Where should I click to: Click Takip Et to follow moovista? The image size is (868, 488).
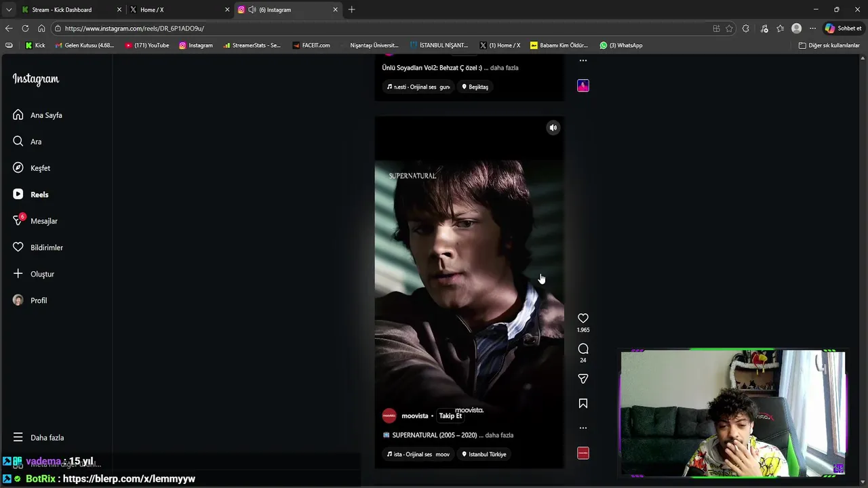tap(450, 416)
